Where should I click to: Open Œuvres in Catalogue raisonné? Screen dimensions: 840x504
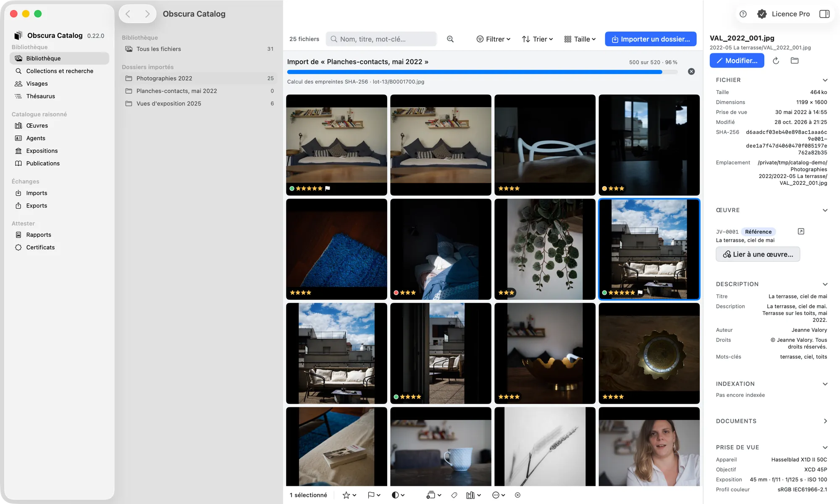click(59, 126)
